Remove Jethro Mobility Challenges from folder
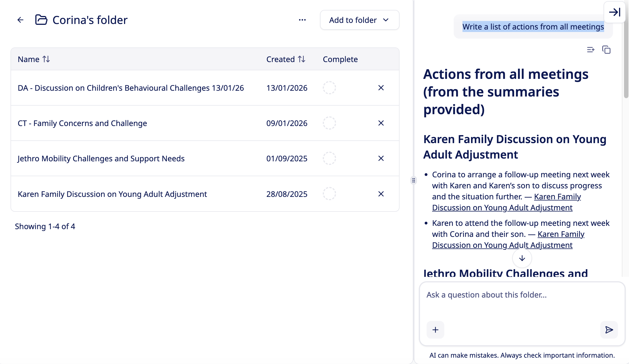This screenshot has width=629, height=364. pyautogui.click(x=381, y=159)
